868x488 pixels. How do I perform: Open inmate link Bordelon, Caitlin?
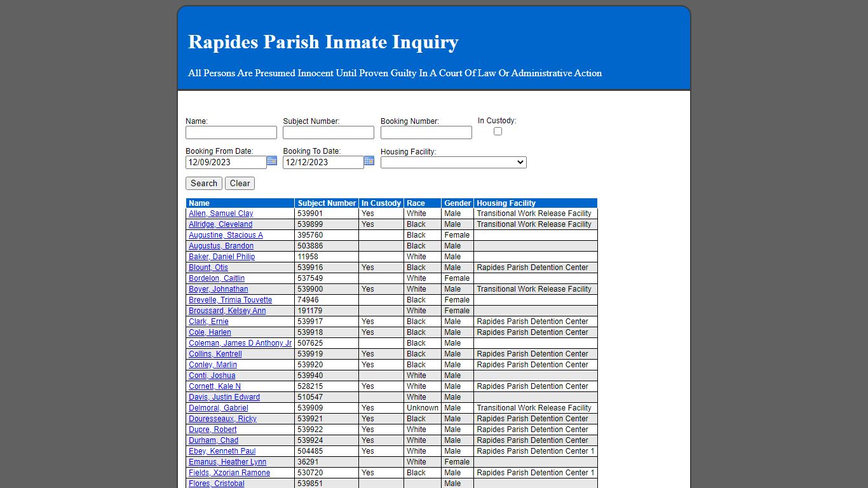pyautogui.click(x=217, y=278)
